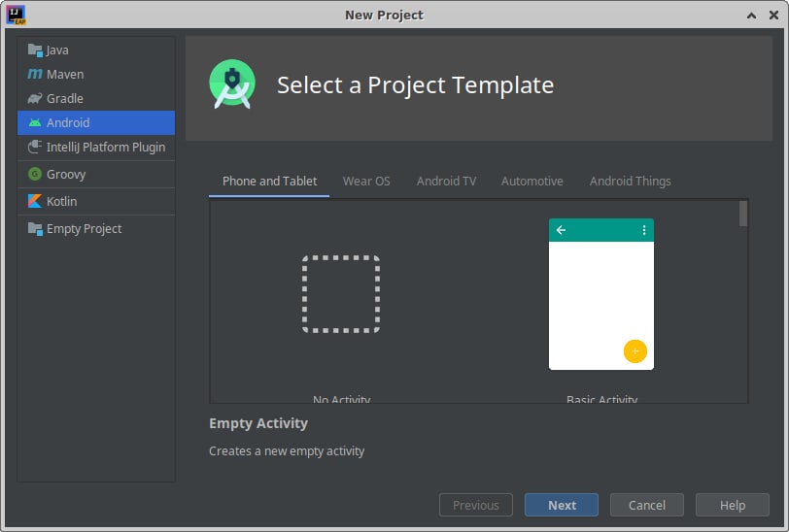
Task: Click the green Android robot icon
Action: (35, 122)
